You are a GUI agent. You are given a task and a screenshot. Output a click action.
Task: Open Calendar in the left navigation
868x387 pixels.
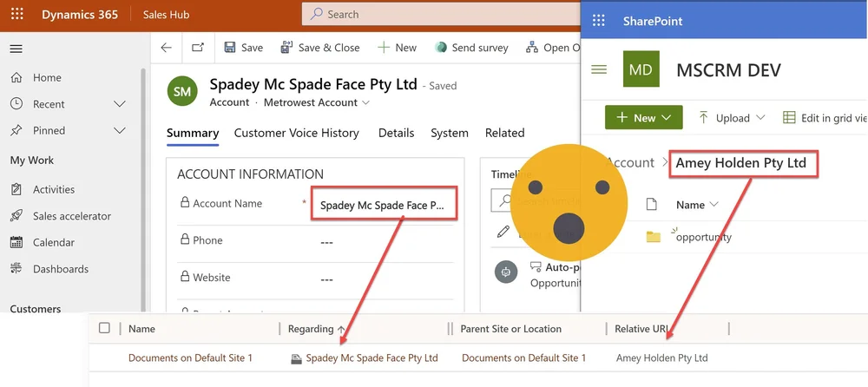tap(54, 242)
